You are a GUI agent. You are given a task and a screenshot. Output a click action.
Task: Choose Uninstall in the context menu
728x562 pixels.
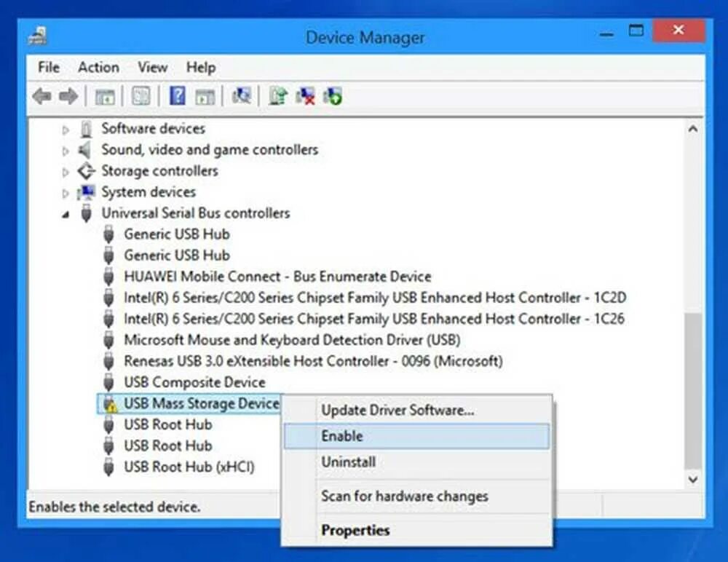(416, 462)
